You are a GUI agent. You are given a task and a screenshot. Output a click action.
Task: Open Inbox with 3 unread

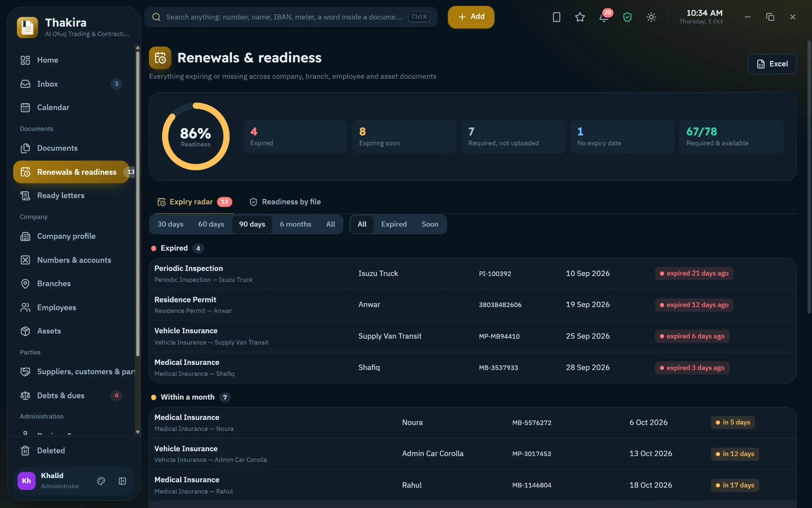pyautogui.click(x=71, y=84)
